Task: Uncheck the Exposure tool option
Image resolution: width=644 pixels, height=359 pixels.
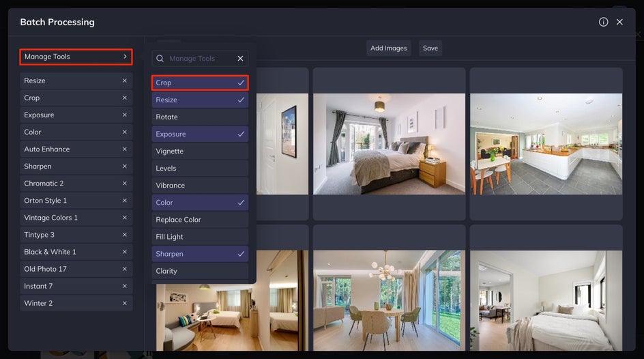Action: (200, 134)
